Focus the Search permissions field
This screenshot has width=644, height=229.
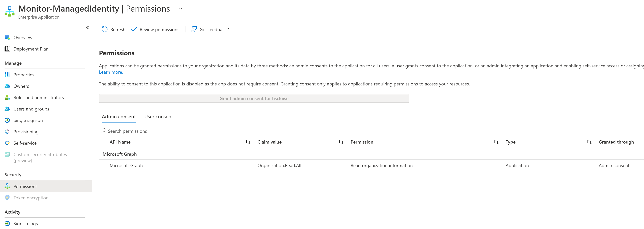(x=372, y=131)
